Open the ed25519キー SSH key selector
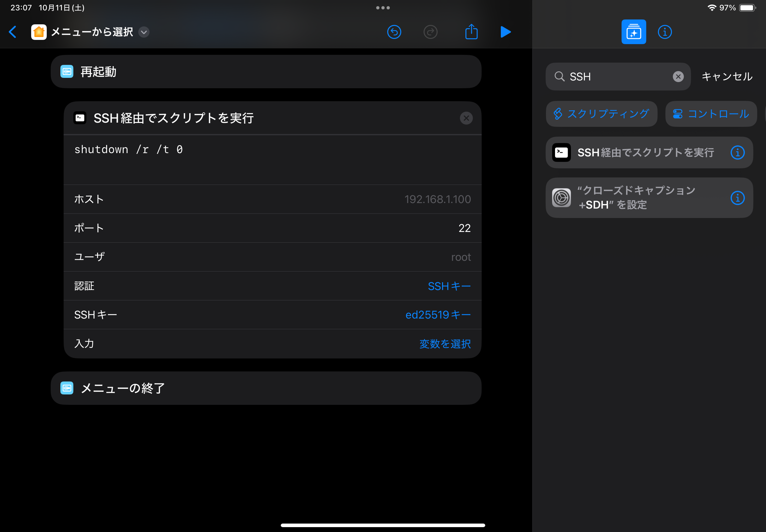This screenshot has width=766, height=532. pos(437,315)
